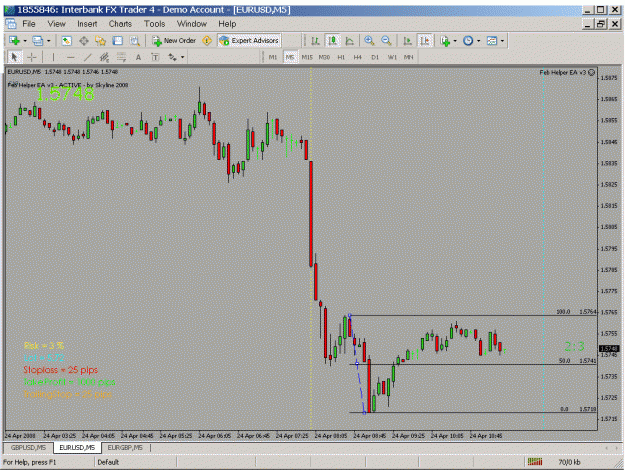Open the Data Window crosshair-diamond icon
Viewport: 625px width, 470px height.
(84, 41)
